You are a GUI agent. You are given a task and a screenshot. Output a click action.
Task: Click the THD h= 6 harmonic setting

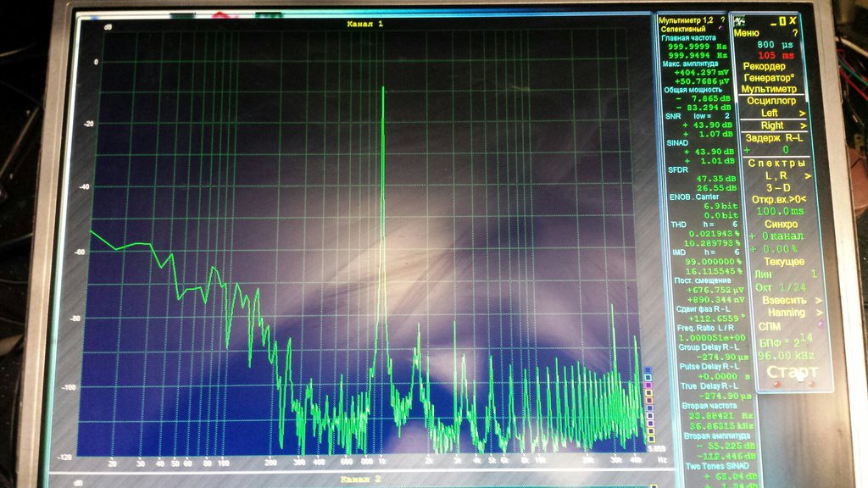704,225
